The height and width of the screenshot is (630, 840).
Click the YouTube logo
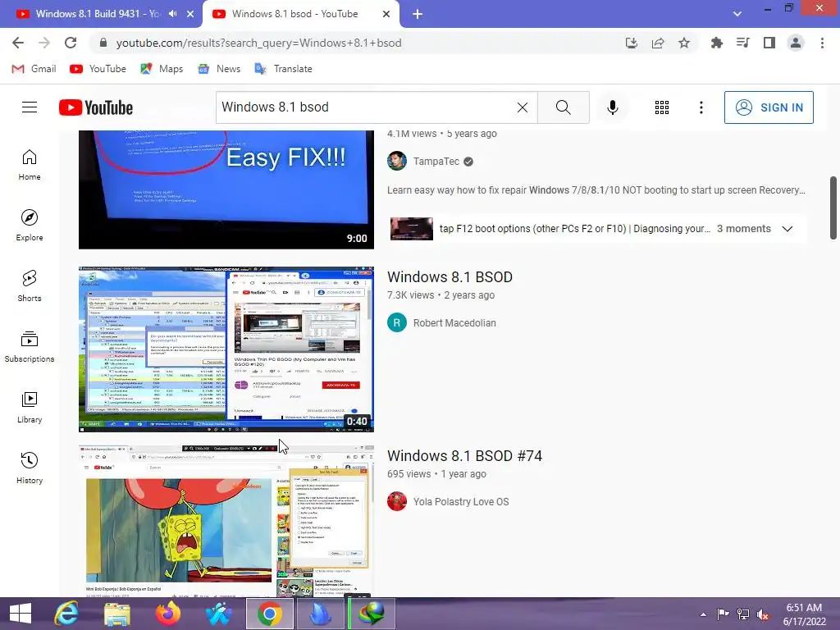96,107
